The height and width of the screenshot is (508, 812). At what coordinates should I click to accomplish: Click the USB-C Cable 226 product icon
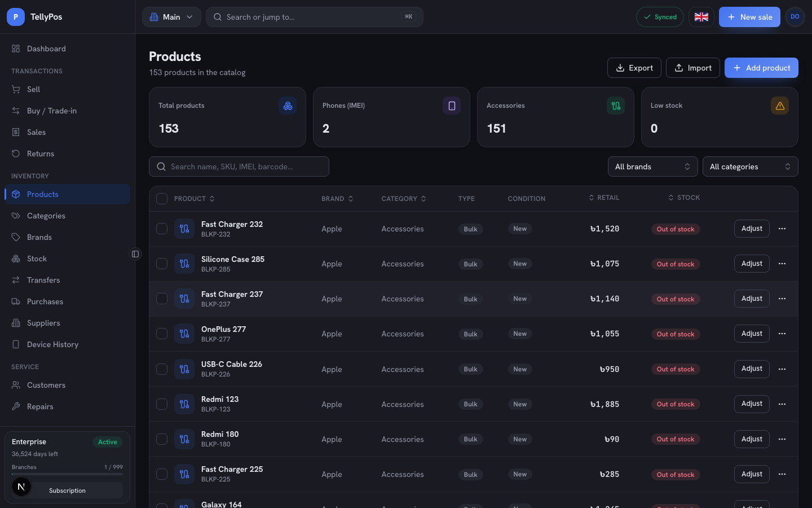pyautogui.click(x=184, y=369)
